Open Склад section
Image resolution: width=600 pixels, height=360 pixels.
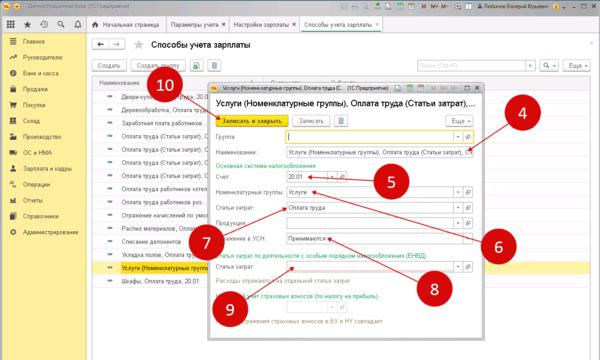click(x=31, y=121)
